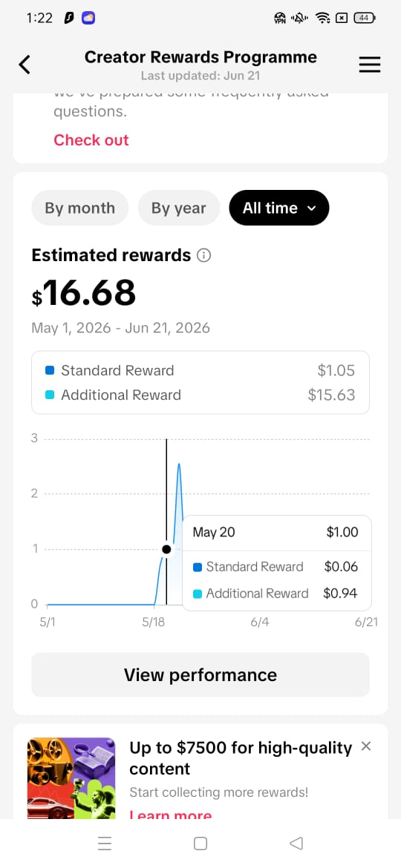Image resolution: width=401 pixels, height=868 pixels.
Task: Tap the back arrow icon
Action: coord(25,65)
